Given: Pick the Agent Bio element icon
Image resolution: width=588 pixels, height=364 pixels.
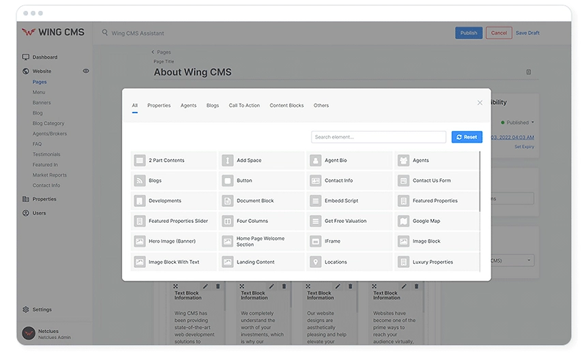Looking at the screenshot, I should 316,160.
